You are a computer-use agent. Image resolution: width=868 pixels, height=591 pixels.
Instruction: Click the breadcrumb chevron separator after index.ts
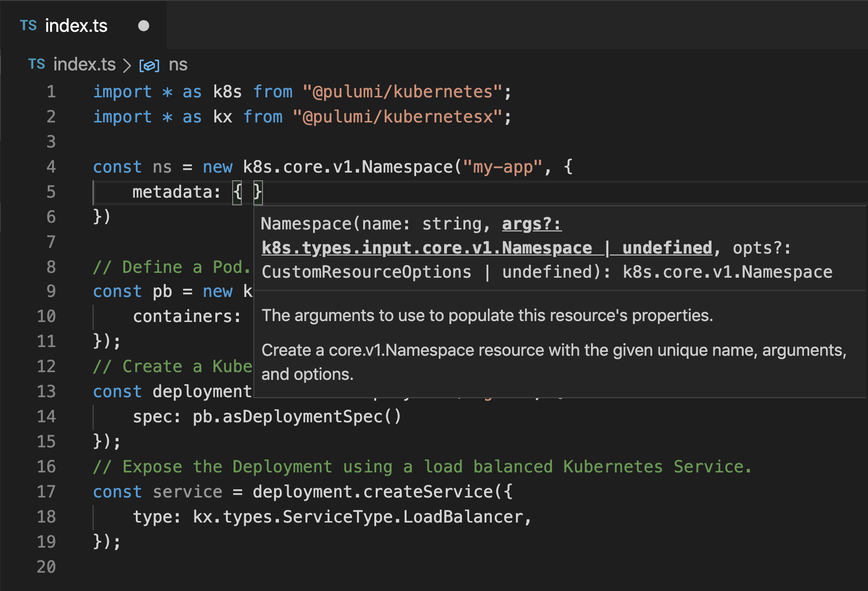[x=127, y=65]
